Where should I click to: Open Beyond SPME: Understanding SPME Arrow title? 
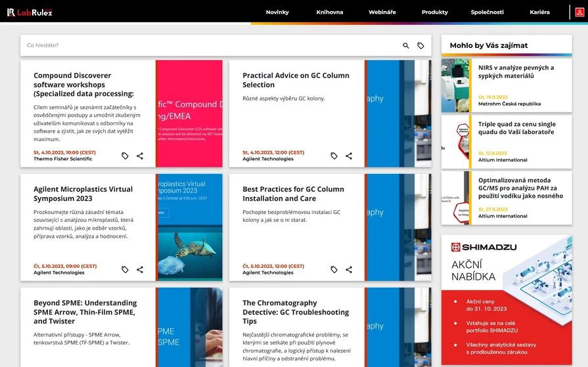[85, 312]
